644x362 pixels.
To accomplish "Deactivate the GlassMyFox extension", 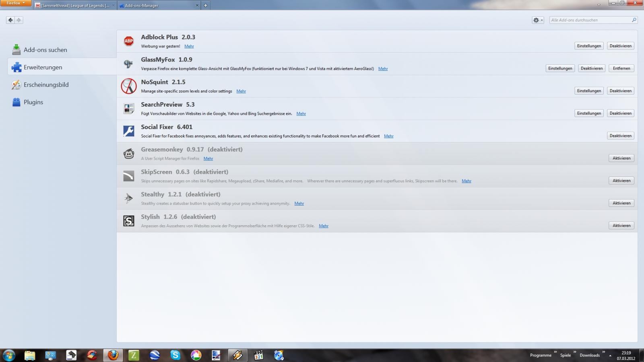I will [x=592, y=68].
